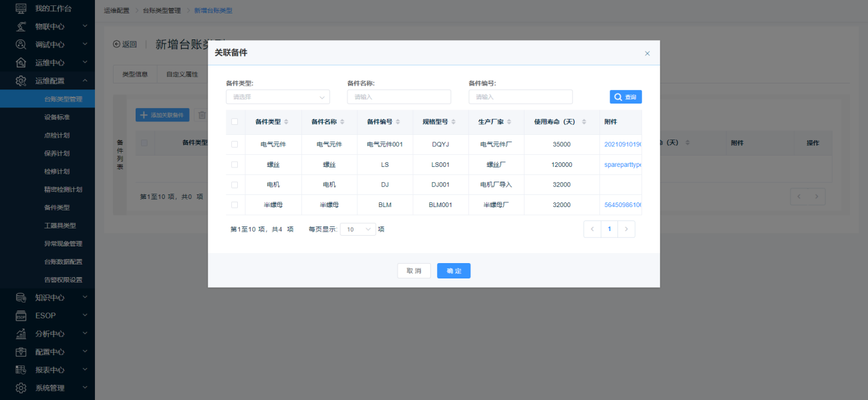Click page 1 in pagination

[x=609, y=229]
